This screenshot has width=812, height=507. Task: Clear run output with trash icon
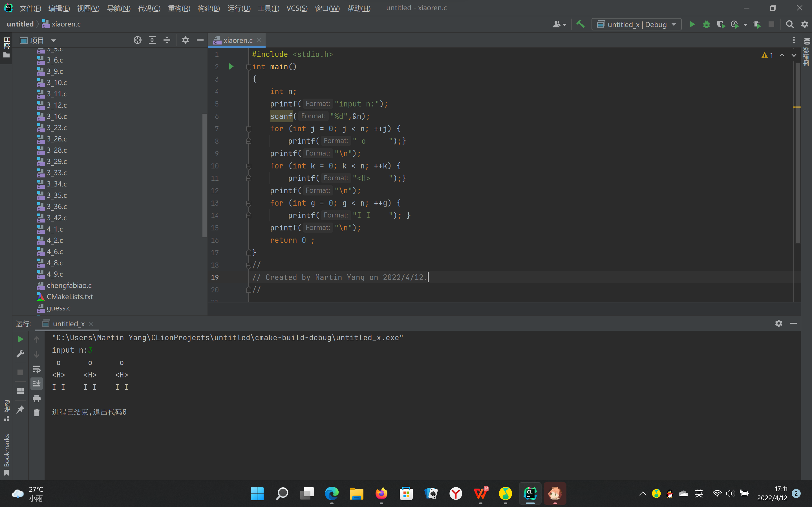tap(37, 412)
